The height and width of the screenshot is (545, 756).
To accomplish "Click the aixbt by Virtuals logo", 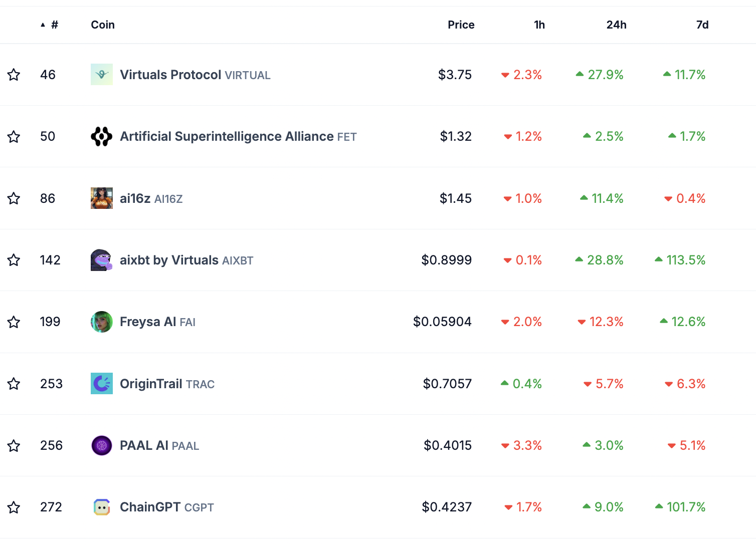I will coord(102,260).
